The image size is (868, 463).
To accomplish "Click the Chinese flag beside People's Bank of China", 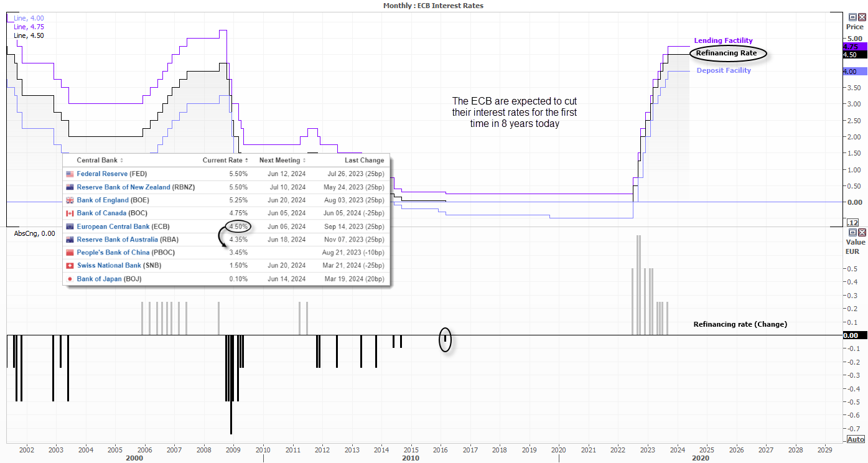I will (70, 253).
